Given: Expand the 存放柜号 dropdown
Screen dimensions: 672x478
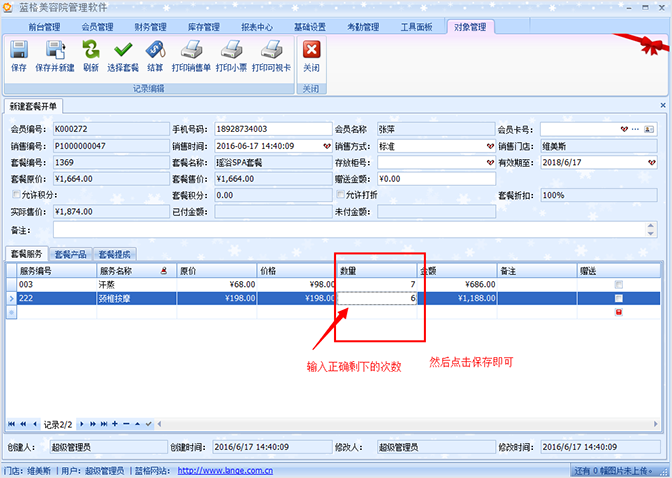Looking at the screenshot, I should (x=490, y=162).
